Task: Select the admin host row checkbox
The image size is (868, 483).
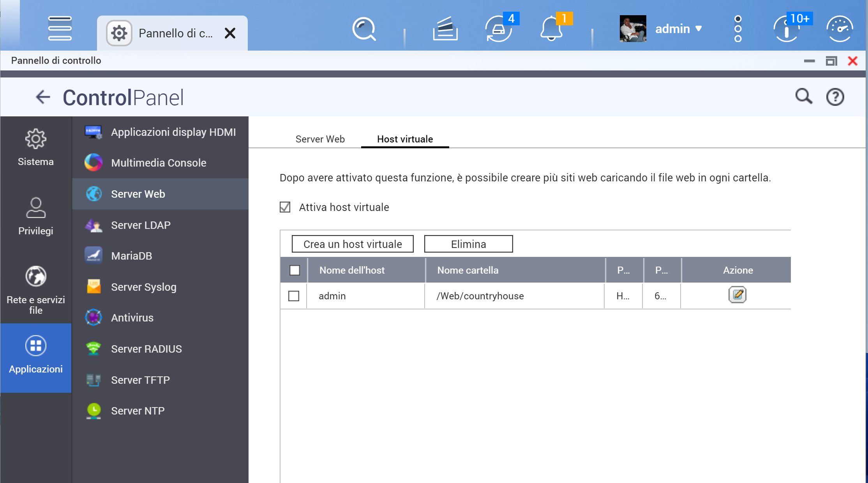Action: (x=294, y=296)
